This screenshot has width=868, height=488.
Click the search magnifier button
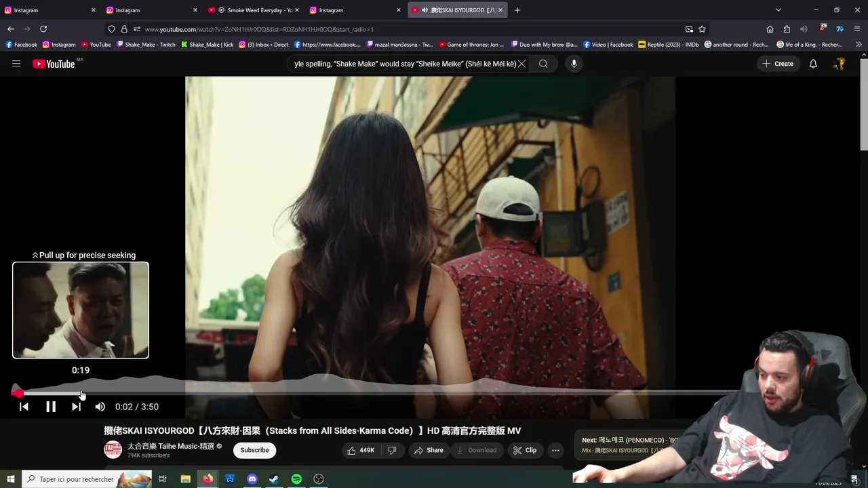pos(543,64)
